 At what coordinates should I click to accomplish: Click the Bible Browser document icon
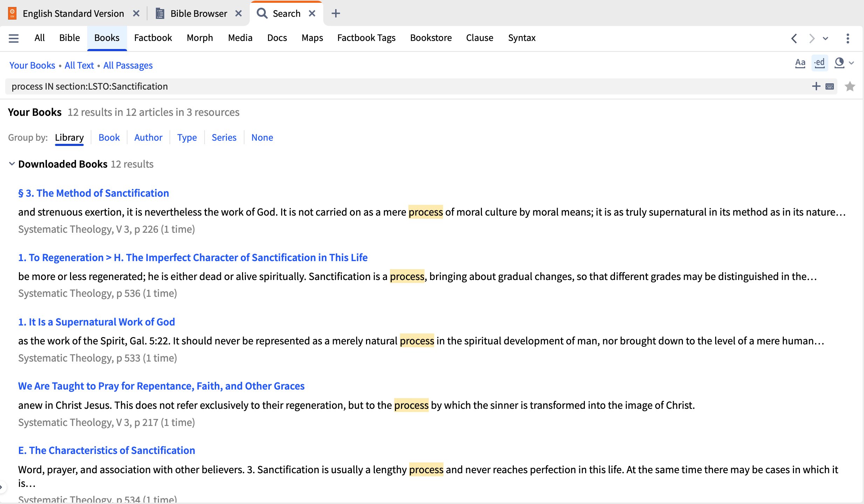pos(160,13)
